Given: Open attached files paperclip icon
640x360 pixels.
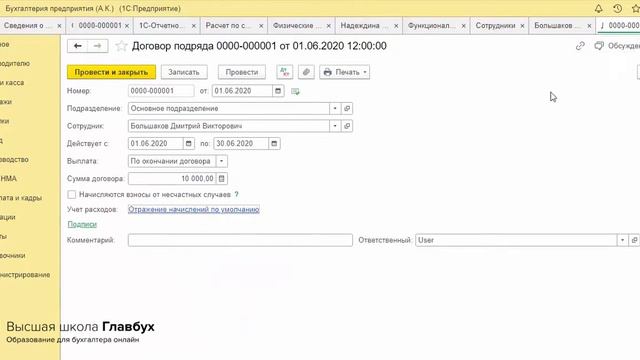Looking at the screenshot, I should 306,72.
